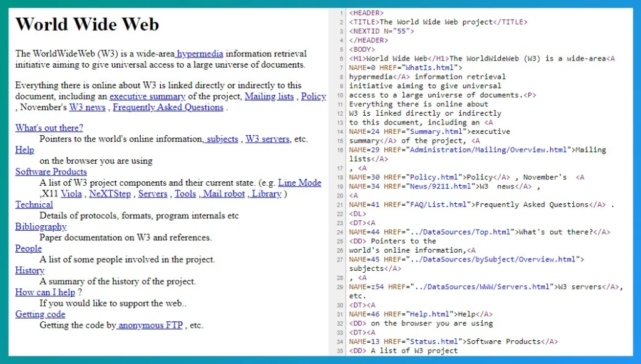Viewport: 641px width, 364px height.
Task: Open the Bibliography link
Action: (41, 226)
